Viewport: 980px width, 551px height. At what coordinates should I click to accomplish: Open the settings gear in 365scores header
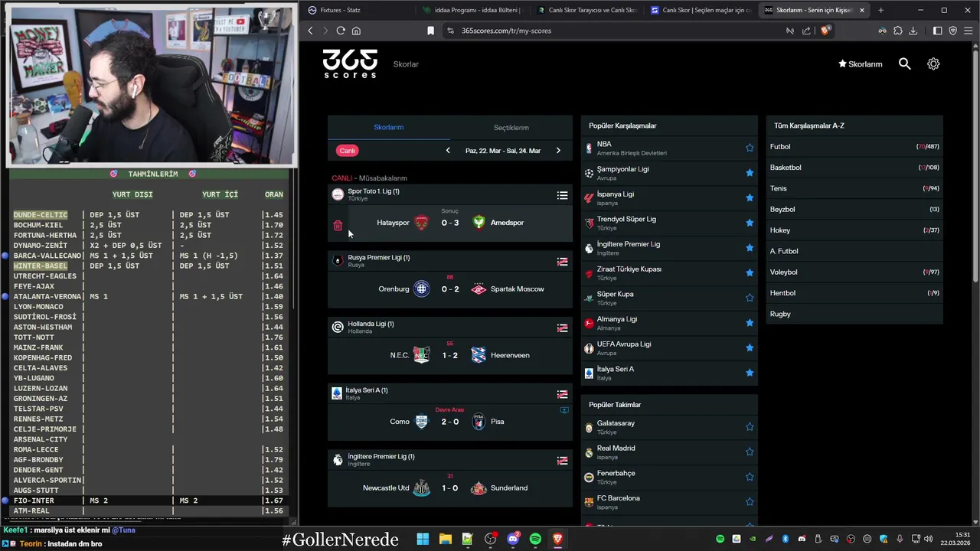pos(933,64)
